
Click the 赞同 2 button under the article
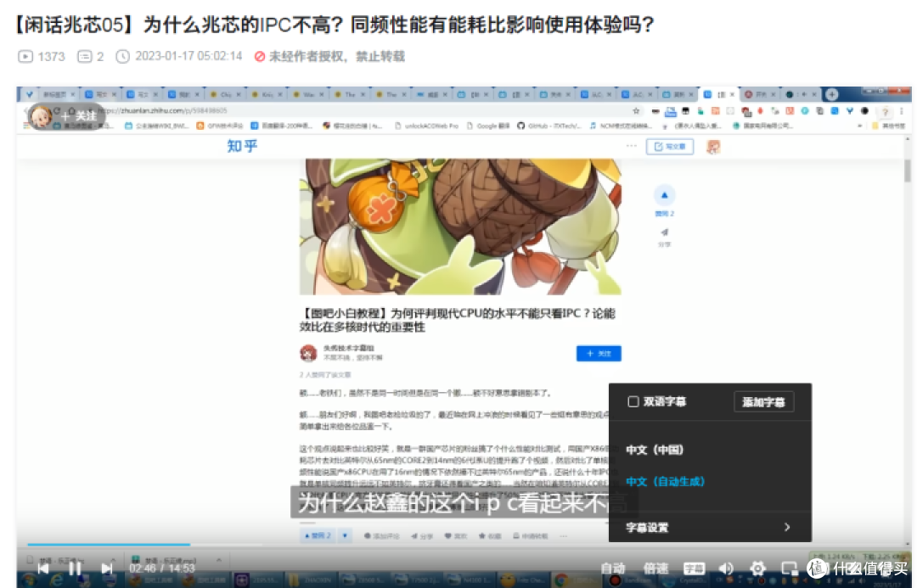click(x=318, y=535)
